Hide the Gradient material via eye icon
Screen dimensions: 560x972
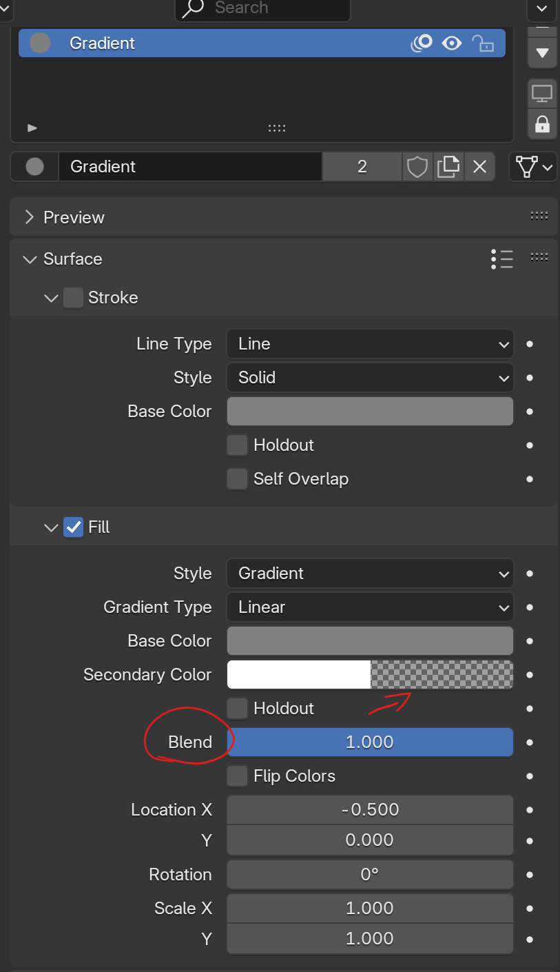[452, 43]
